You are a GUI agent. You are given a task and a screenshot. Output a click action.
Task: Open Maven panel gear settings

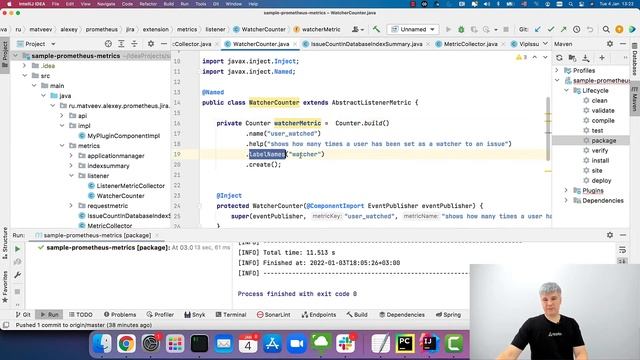click(x=610, y=44)
